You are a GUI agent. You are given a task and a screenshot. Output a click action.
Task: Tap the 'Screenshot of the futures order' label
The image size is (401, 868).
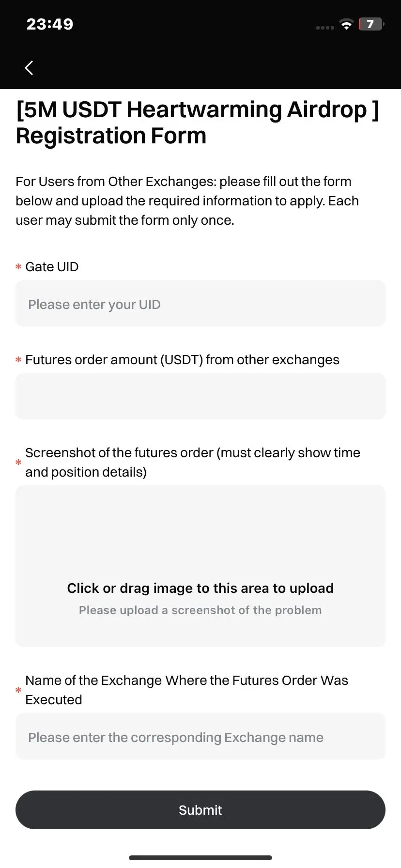pos(193,462)
